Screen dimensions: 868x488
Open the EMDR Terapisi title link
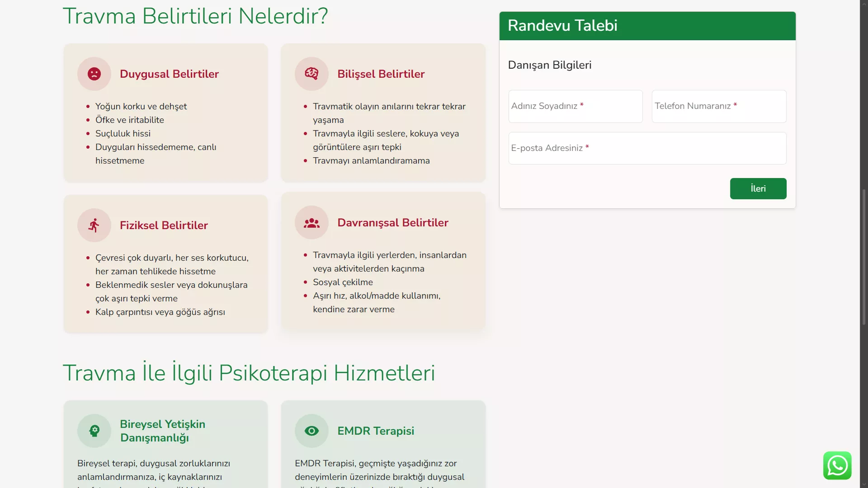(375, 431)
